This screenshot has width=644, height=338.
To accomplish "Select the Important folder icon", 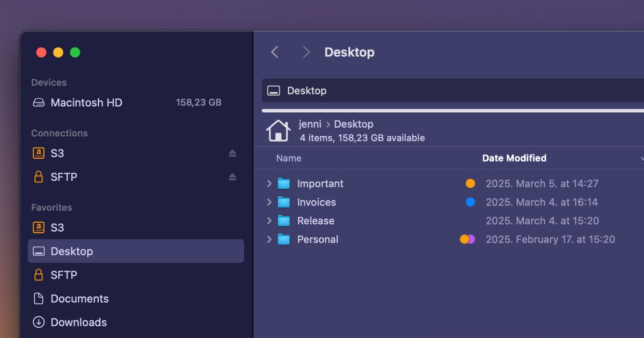I will (x=284, y=183).
